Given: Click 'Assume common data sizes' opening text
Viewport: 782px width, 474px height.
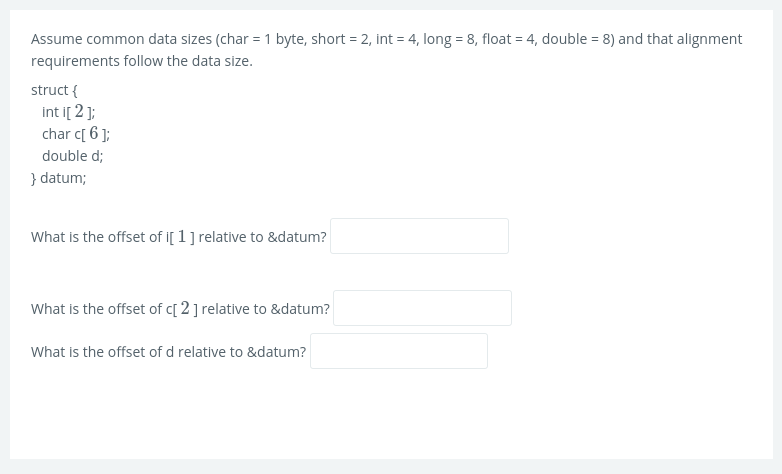Looking at the screenshot, I should click(x=122, y=39).
